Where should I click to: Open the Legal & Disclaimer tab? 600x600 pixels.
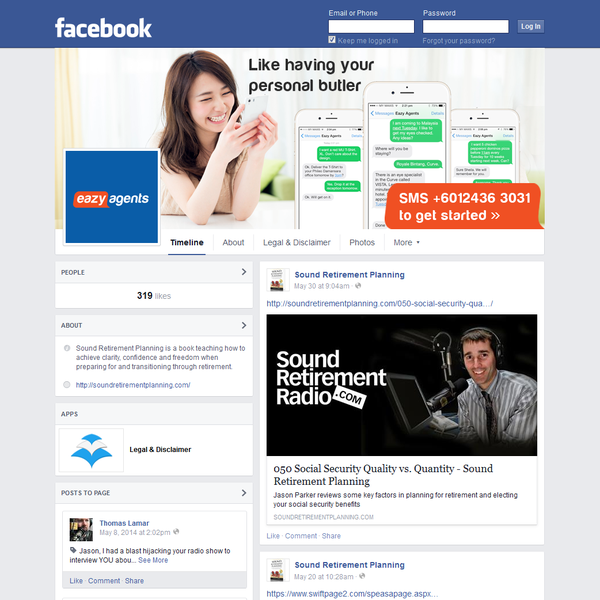coord(297,243)
